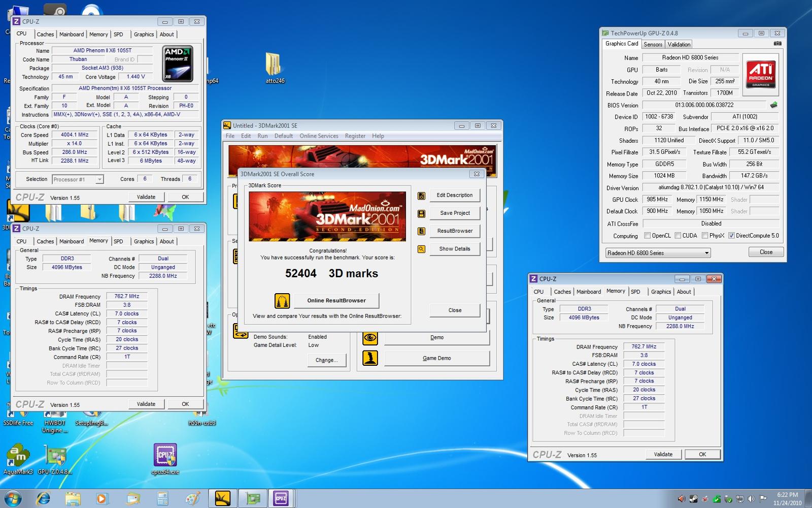Open Windows Explorer from the taskbar
Viewport: 812px width, 508px height.
73,499
